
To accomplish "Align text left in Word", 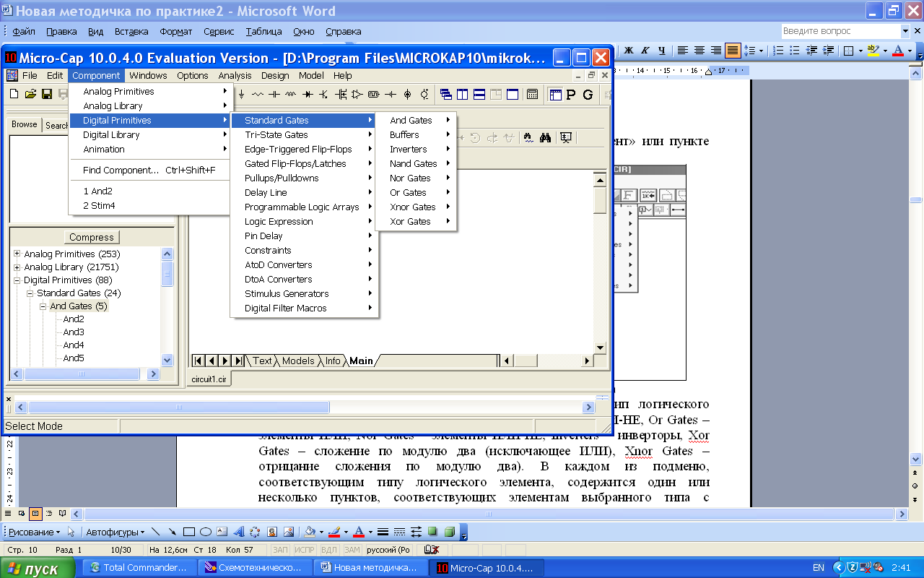I will 682,50.
